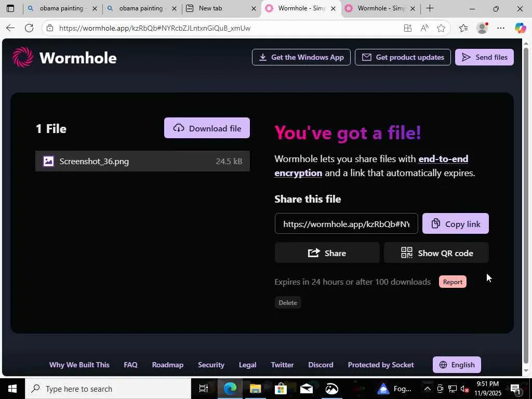Open Mail app from the taskbar
The width and height of the screenshot is (532, 399).
(x=306, y=389)
